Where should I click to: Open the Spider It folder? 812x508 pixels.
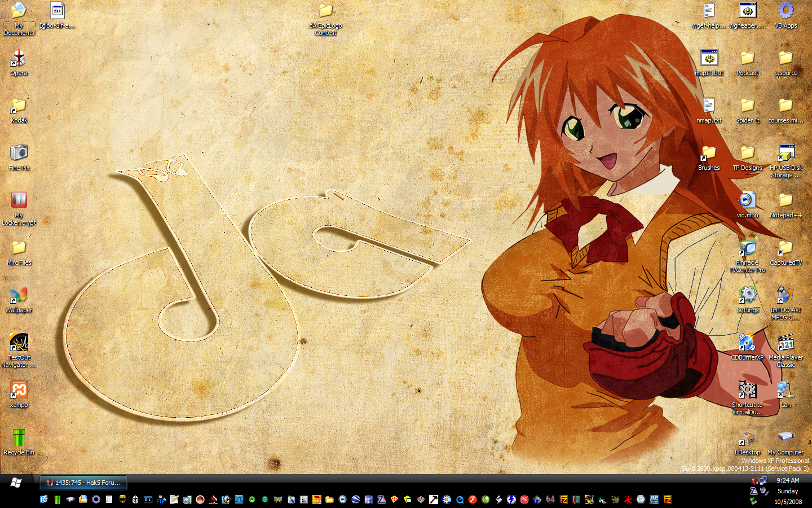(x=747, y=110)
